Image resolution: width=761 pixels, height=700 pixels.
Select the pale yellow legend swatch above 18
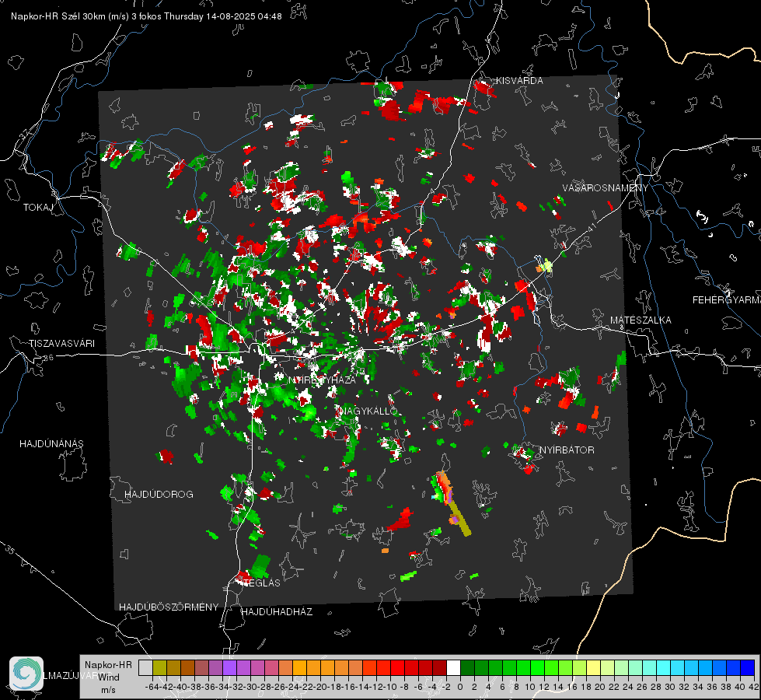point(594,667)
